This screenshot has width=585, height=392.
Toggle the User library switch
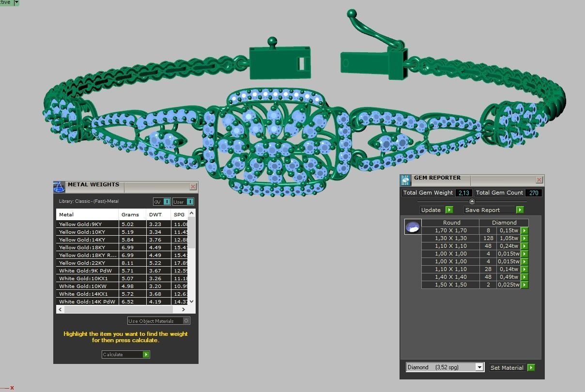coord(183,202)
